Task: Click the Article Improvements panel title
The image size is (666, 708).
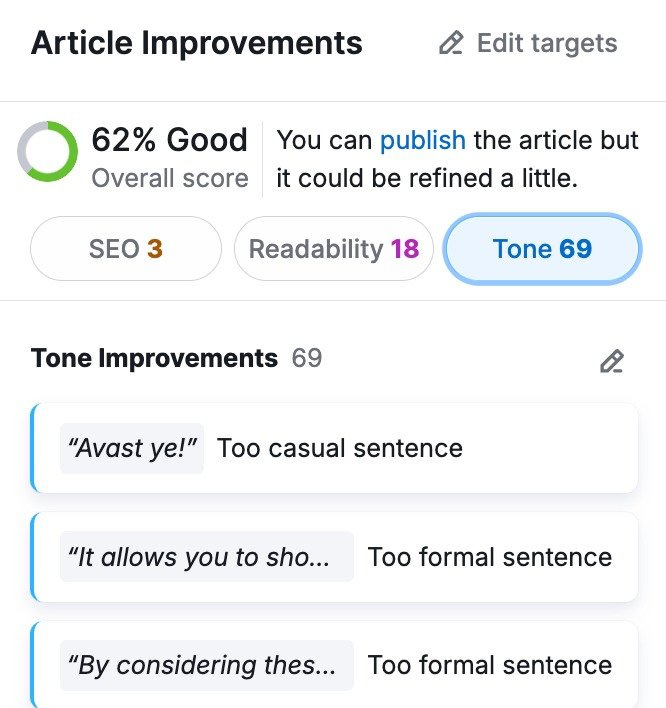Action: (x=197, y=44)
